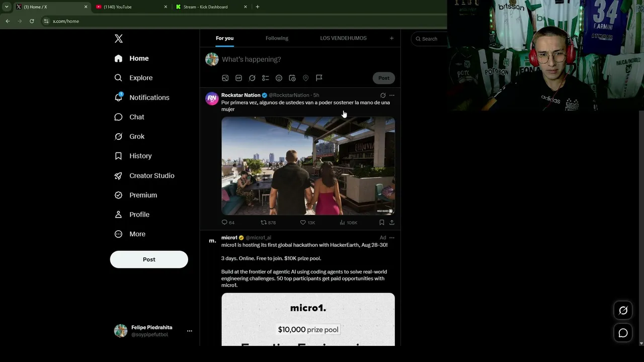Click the 5h timestamp on Rockstar Nation post

click(x=316, y=95)
